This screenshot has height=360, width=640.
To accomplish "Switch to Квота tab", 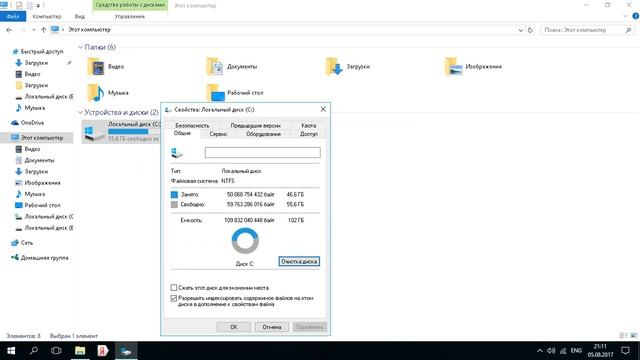I will [309, 125].
